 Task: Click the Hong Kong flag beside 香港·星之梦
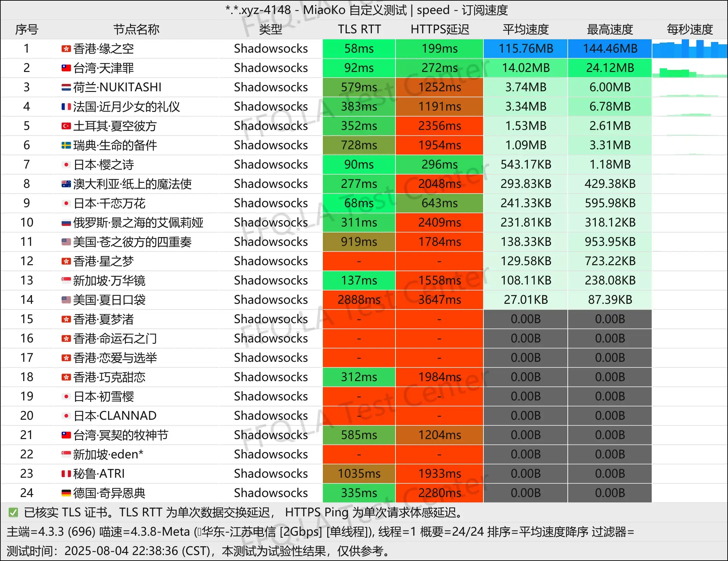click(x=66, y=262)
